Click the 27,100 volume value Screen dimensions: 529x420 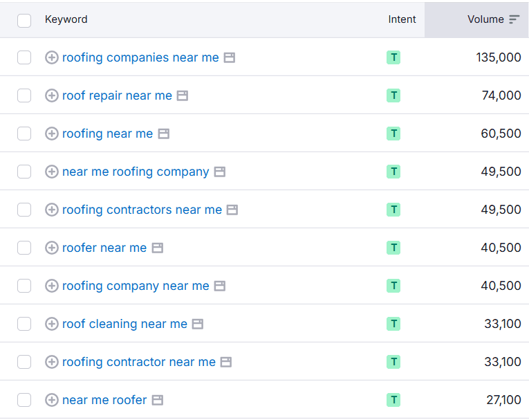(503, 400)
